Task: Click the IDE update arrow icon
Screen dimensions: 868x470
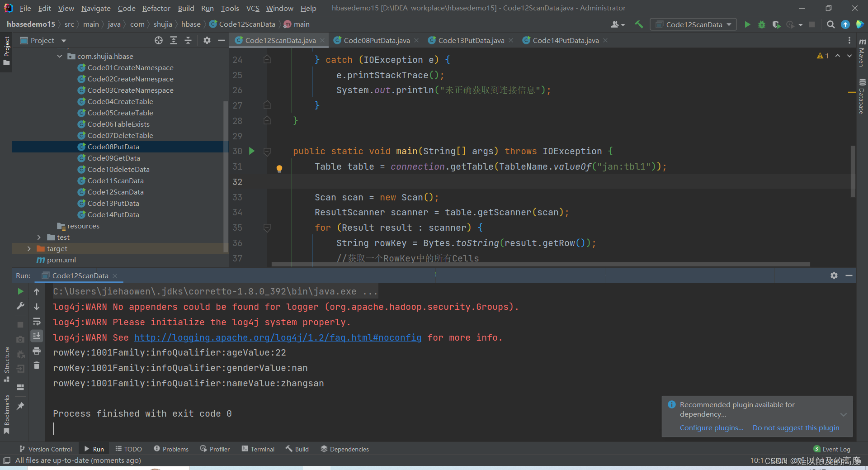Action: pos(845,24)
